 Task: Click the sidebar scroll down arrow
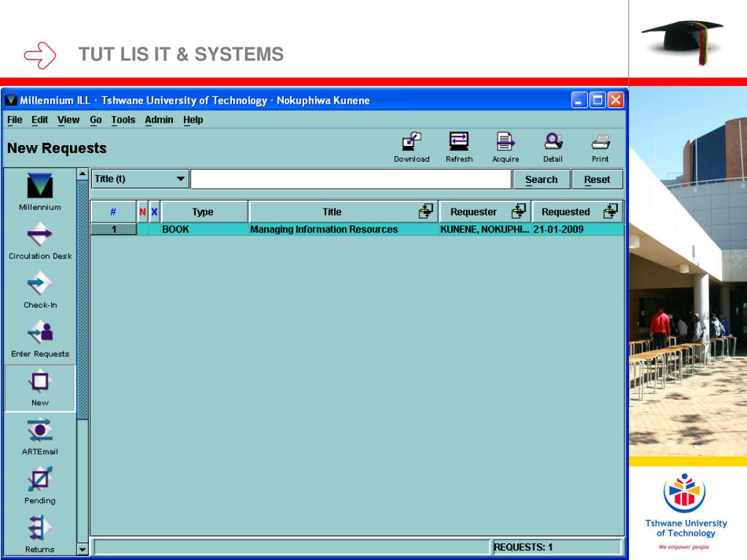click(x=82, y=549)
